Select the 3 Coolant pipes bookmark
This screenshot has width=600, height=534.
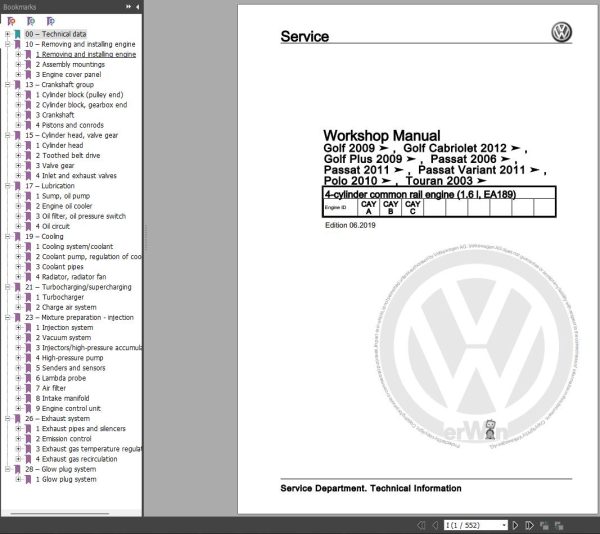click(60, 267)
